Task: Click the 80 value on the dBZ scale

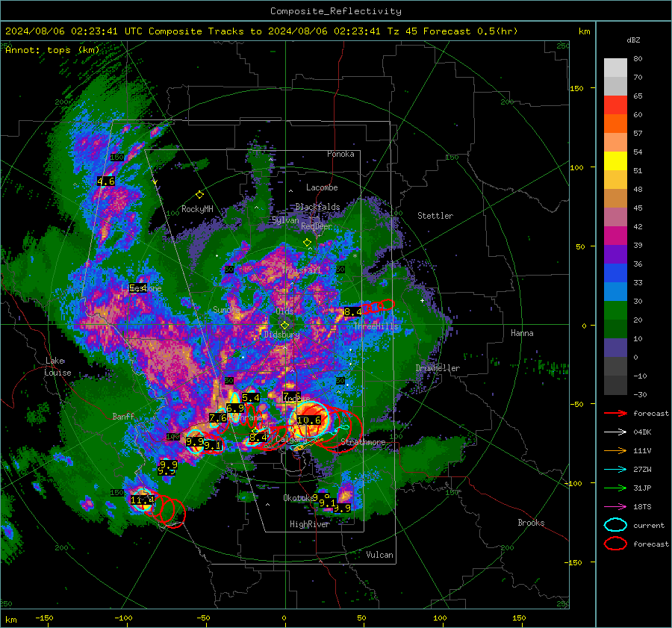Action: point(638,59)
